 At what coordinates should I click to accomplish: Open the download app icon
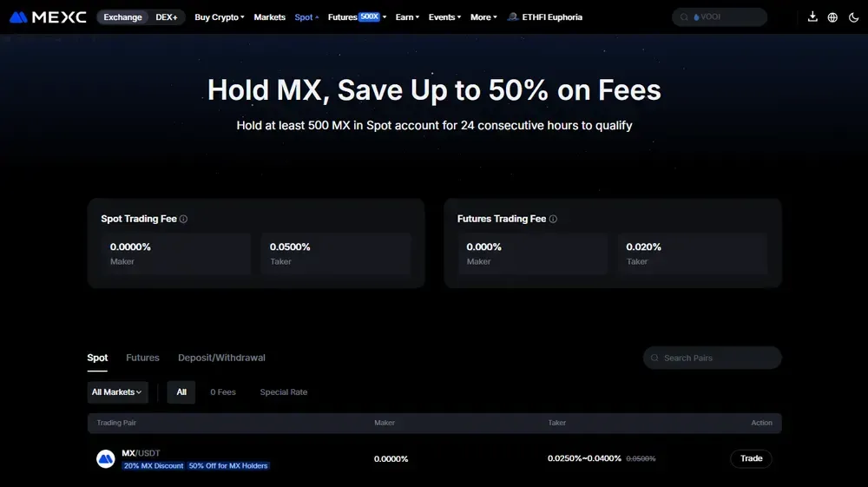(x=812, y=16)
